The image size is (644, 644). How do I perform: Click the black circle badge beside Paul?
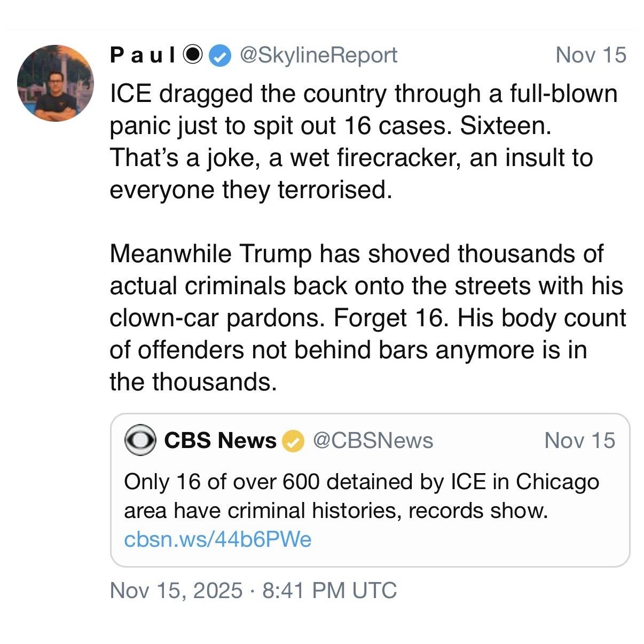(x=192, y=55)
